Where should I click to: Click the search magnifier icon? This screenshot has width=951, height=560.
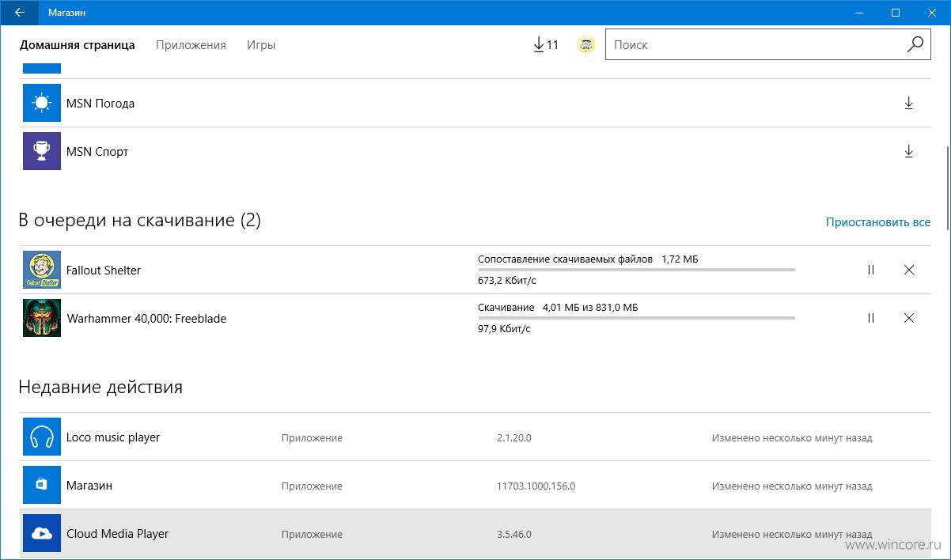[915, 45]
